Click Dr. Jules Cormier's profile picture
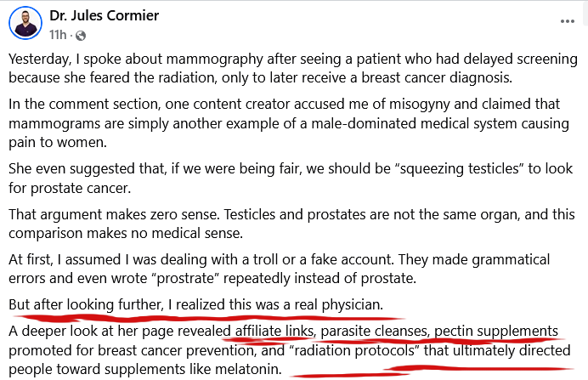Screen dimensions: 588x380 click(25, 24)
